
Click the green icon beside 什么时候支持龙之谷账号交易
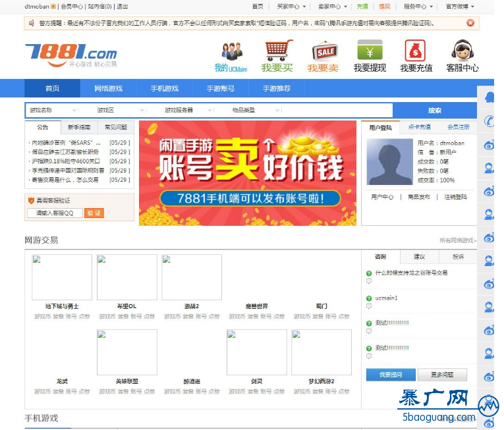tap(369, 273)
